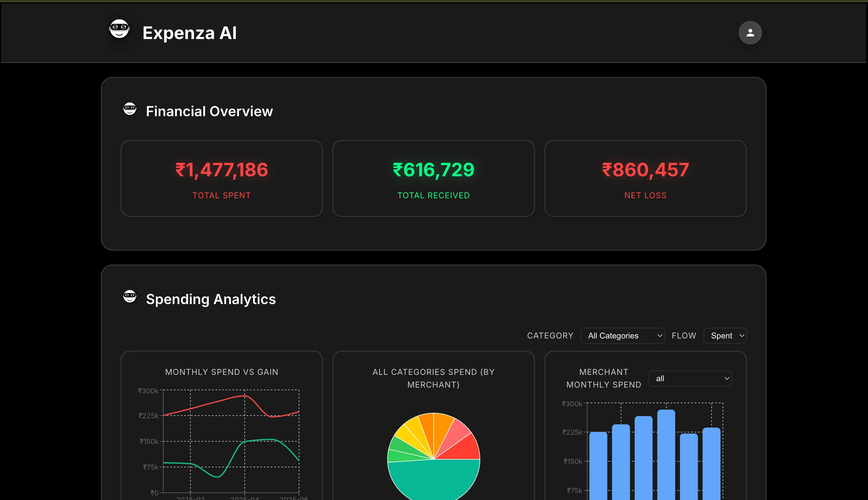Image resolution: width=868 pixels, height=500 pixels.
Task: Select the Total Received card
Action: tap(433, 179)
